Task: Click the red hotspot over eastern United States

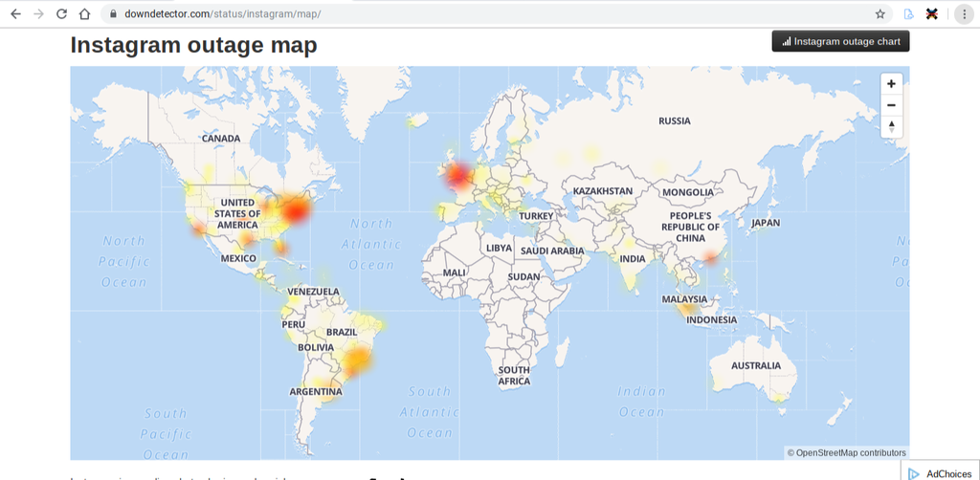Action: pyautogui.click(x=298, y=210)
